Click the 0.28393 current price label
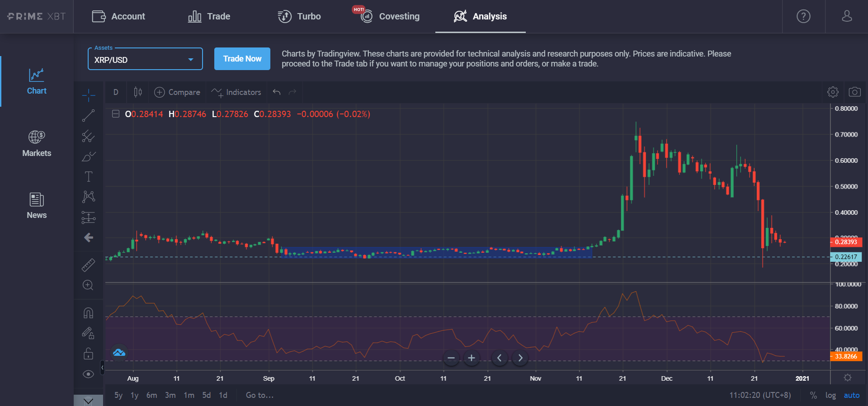This screenshot has height=406, width=868. pyautogui.click(x=846, y=242)
